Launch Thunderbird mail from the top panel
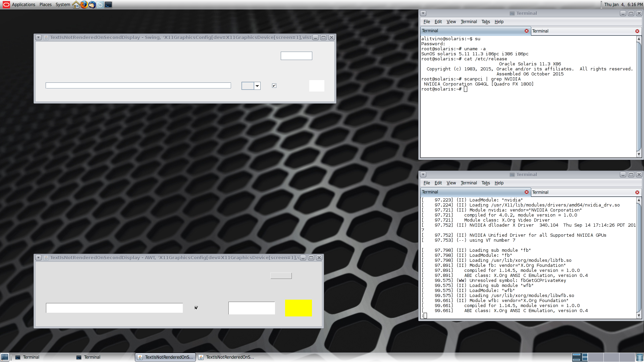 92,4
